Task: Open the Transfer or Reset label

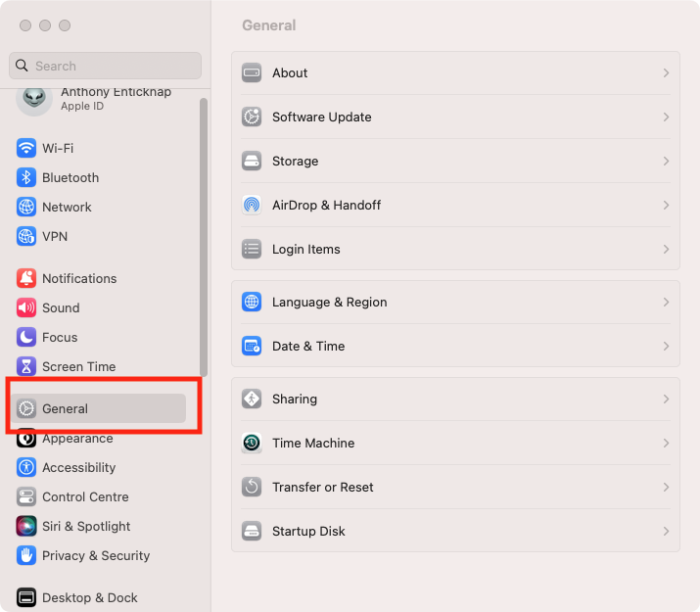Action: 323,487
